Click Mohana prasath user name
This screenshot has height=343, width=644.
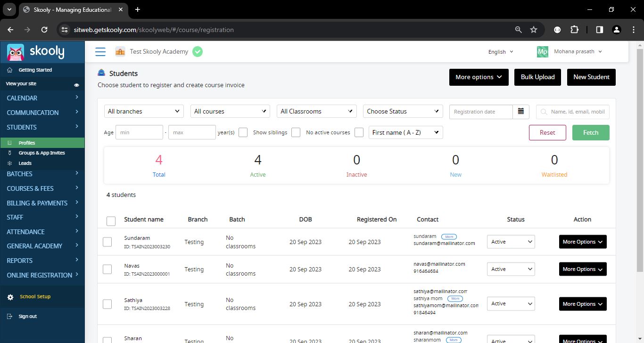[574, 51]
